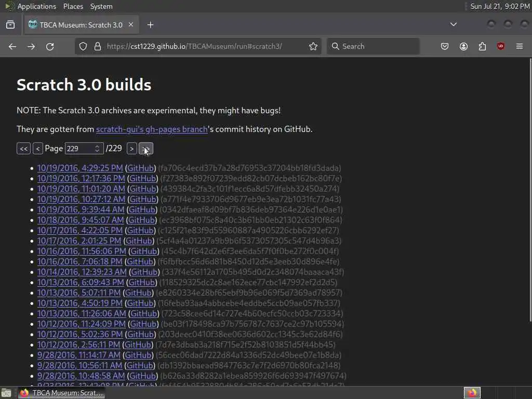
Task: Click commit hash starting fa706c4ecd37
Action: 250,168
